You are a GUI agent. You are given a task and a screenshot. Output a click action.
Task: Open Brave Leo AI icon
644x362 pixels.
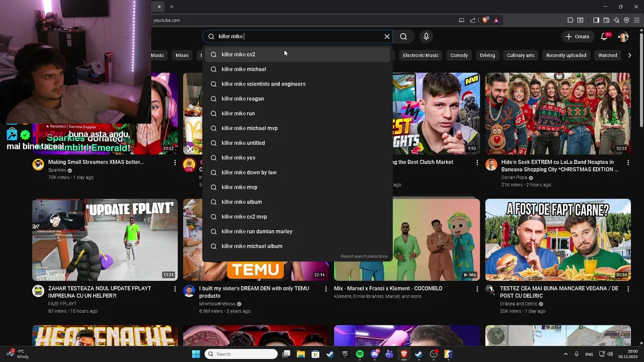point(616,20)
